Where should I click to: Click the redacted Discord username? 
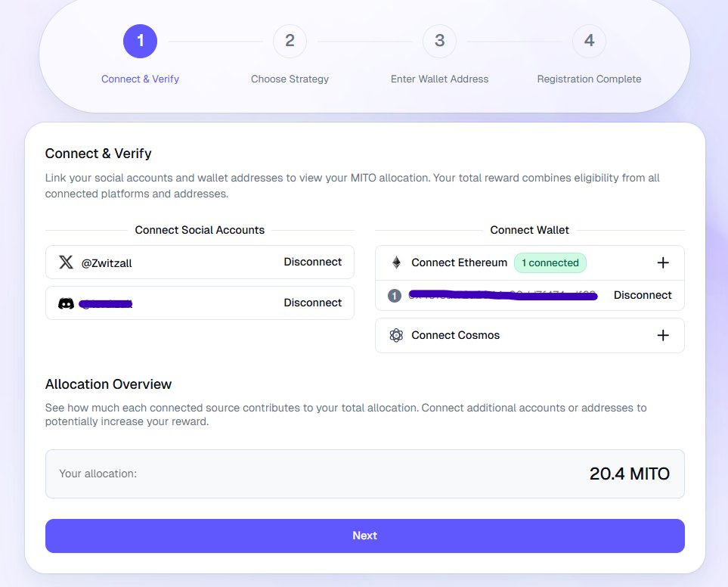106,304
